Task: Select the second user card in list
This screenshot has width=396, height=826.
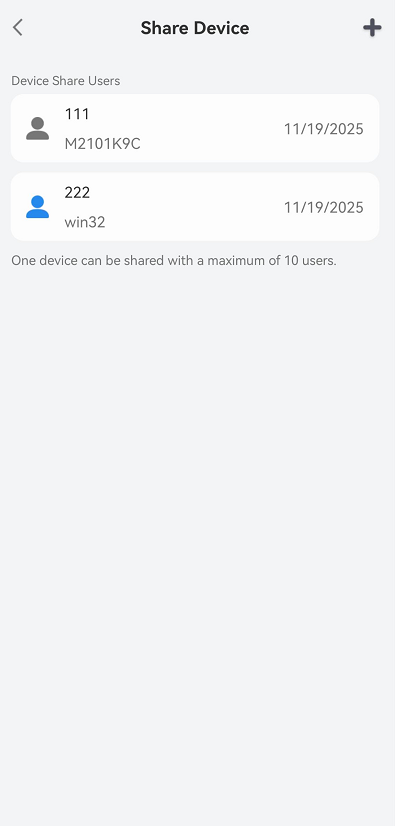Action: [x=195, y=207]
